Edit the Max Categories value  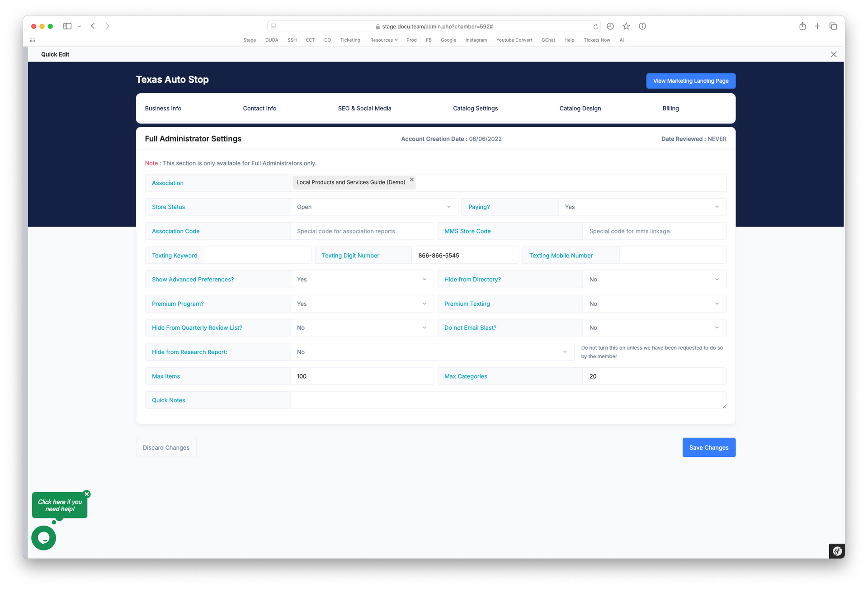tap(654, 376)
